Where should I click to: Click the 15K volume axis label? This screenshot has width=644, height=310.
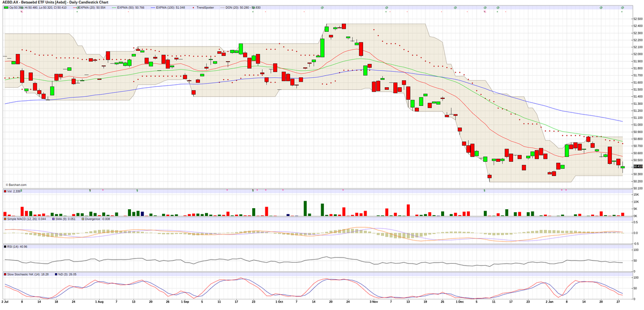pyautogui.click(x=636, y=194)
